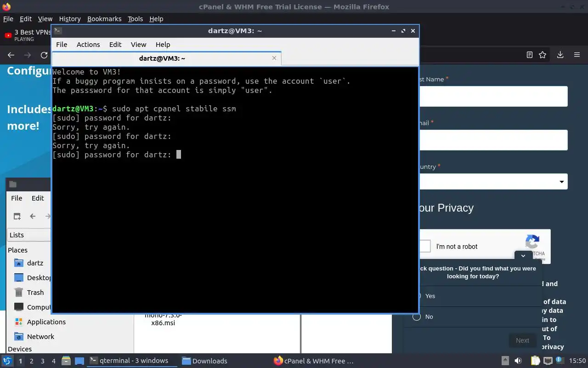Switch to workspace 4
Image resolution: width=588 pixels, height=368 pixels.
tap(54, 361)
